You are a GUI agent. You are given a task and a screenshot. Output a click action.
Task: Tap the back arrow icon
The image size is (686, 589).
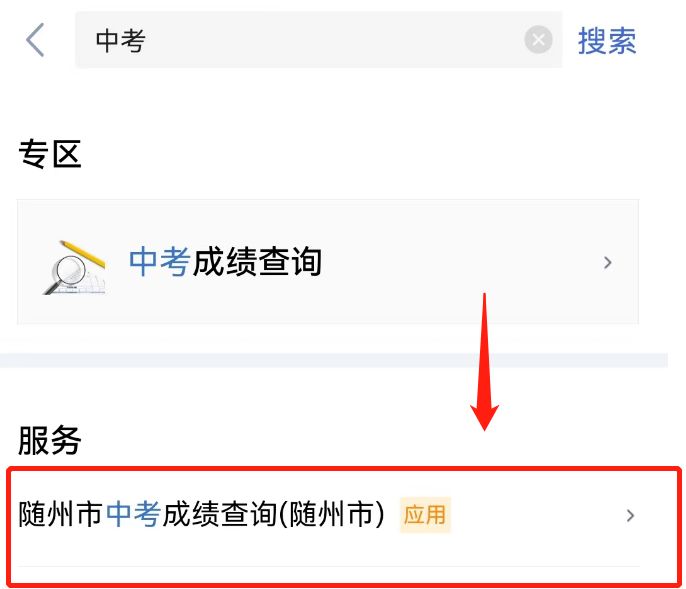[x=35, y=40]
